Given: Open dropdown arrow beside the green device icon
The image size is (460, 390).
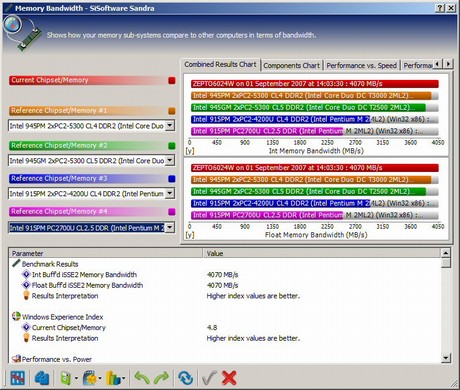Looking at the screenshot, I should pos(76,378).
